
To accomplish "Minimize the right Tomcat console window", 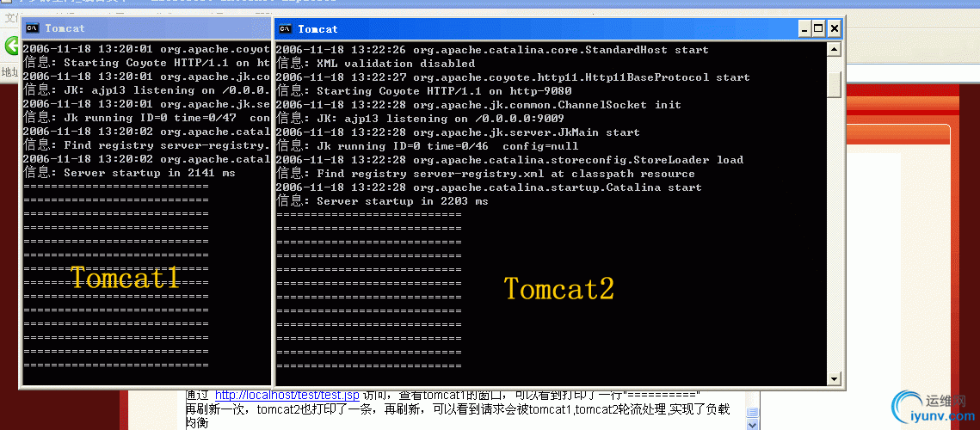I will [804, 28].
